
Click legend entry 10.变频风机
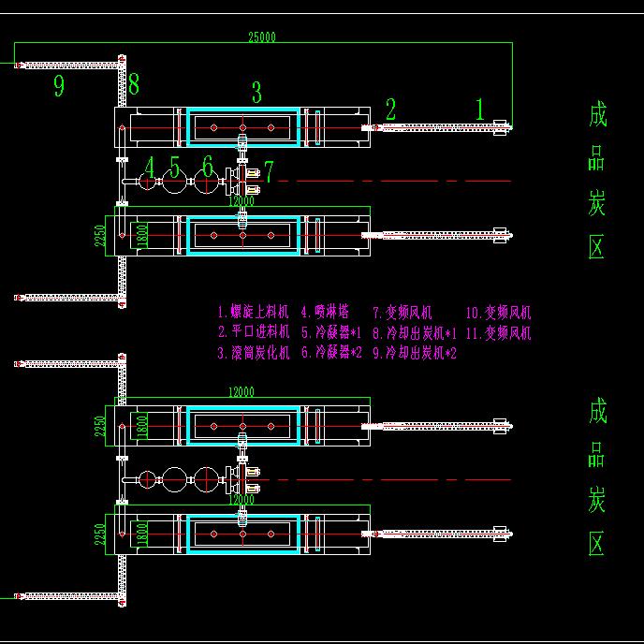(x=498, y=313)
